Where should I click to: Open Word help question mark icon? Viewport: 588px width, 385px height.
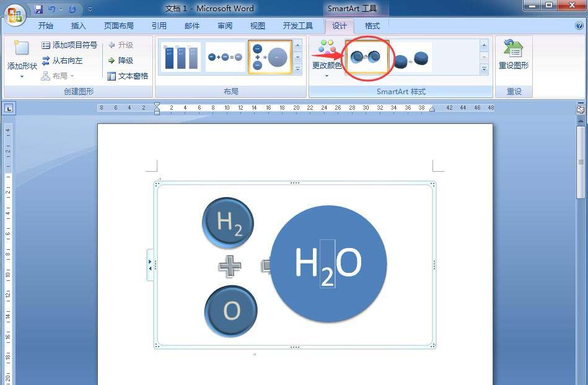click(579, 25)
